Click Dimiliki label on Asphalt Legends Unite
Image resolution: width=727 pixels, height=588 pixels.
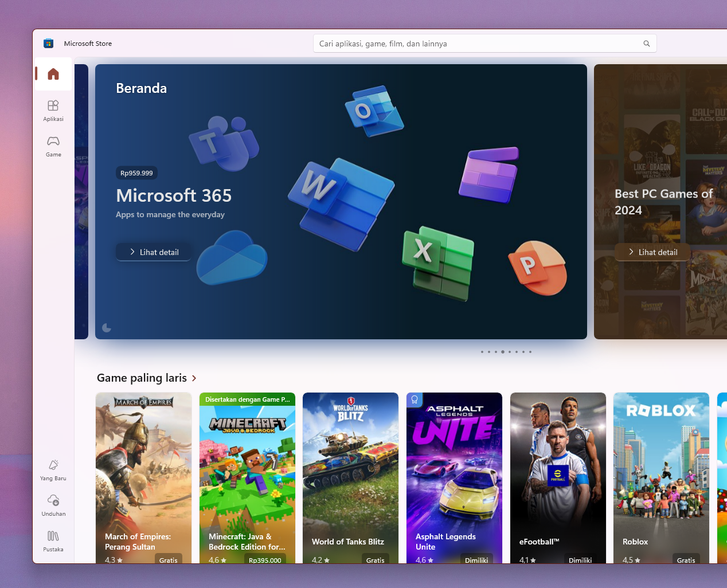[x=476, y=560]
